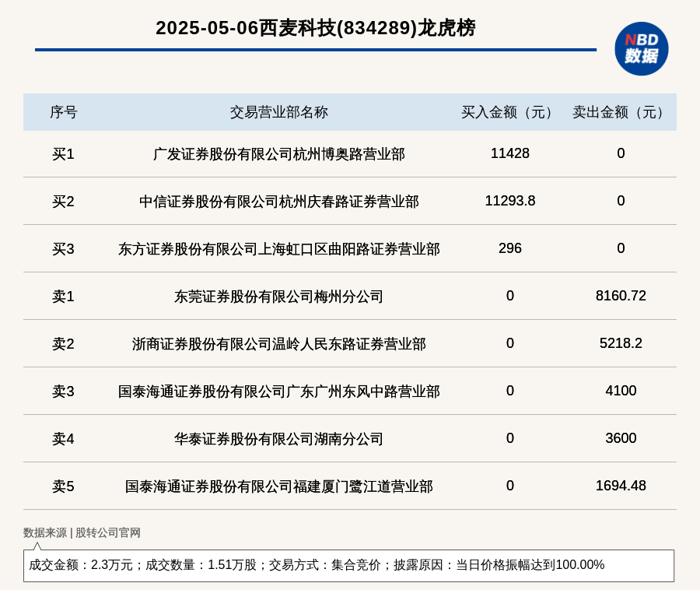Click the buy amount 296
Screen dimensions: 700x590
[x=509, y=248]
